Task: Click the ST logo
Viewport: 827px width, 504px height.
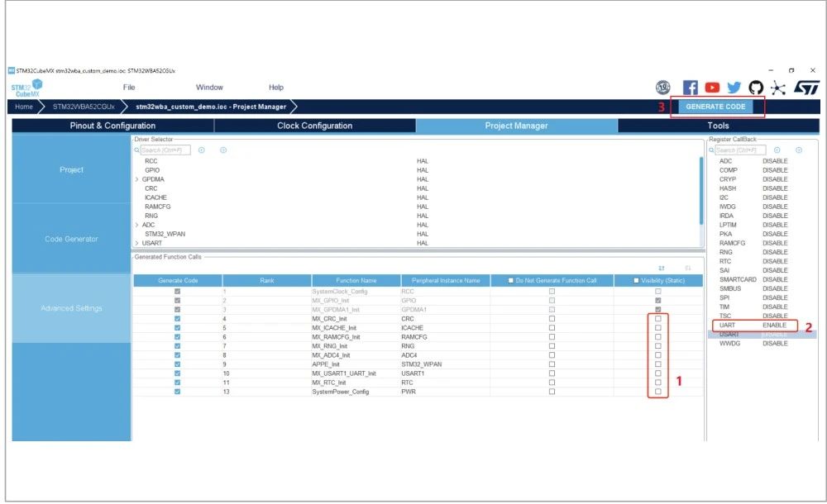Action: point(807,88)
